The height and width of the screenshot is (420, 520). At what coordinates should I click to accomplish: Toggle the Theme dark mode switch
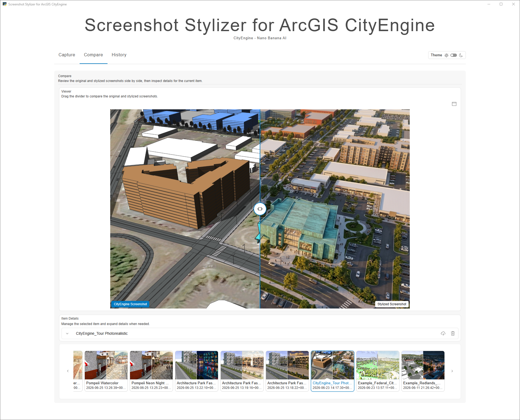(454, 55)
